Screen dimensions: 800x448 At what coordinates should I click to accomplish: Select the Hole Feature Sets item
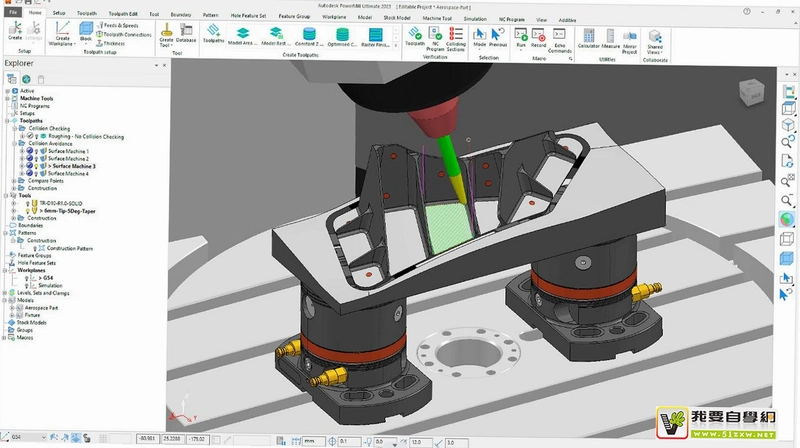click(37, 263)
